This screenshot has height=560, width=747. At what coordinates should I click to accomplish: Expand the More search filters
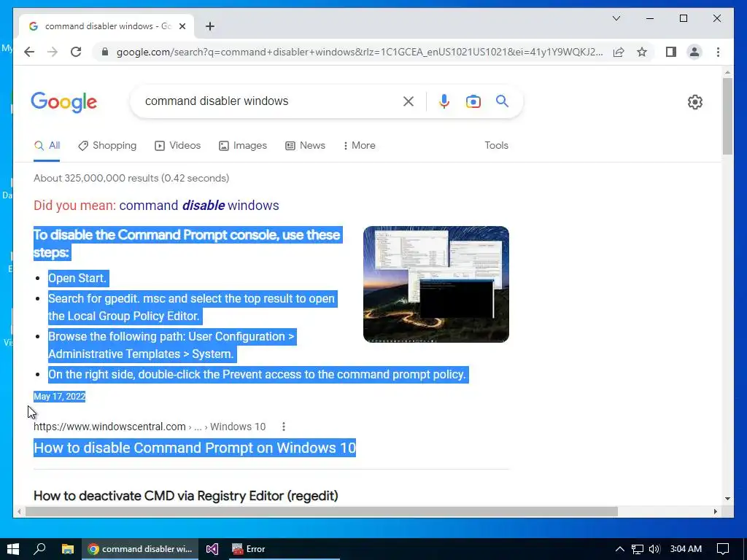pyautogui.click(x=359, y=146)
